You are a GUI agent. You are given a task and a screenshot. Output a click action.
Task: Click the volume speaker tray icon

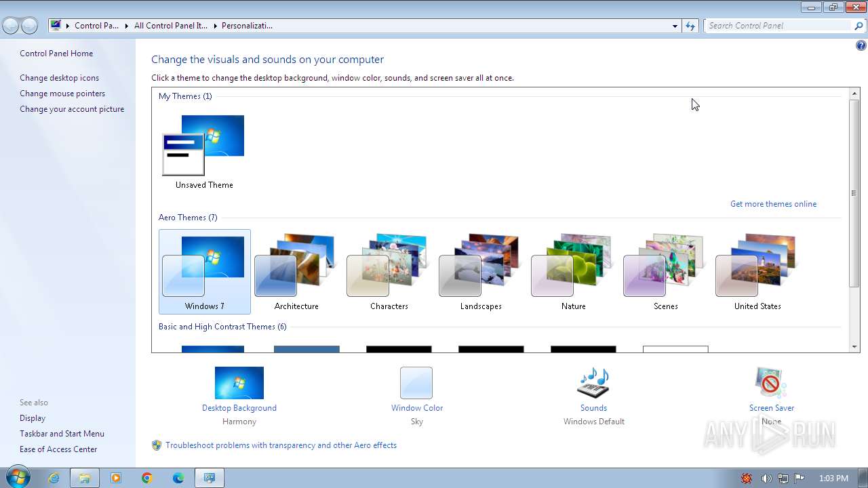coord(766,479)
